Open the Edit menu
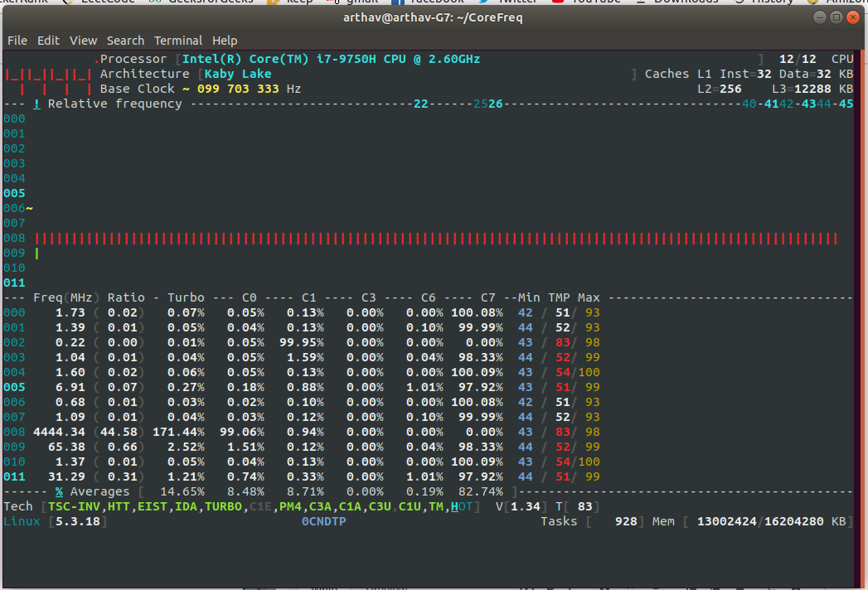The width and height of the screenshot is (868, 590). tap(48, 41)
